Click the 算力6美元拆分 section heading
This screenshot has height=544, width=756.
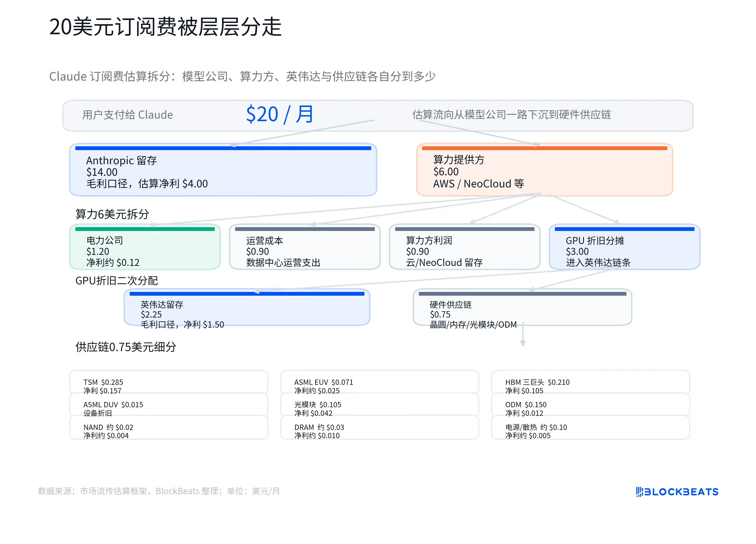(112, 214)
